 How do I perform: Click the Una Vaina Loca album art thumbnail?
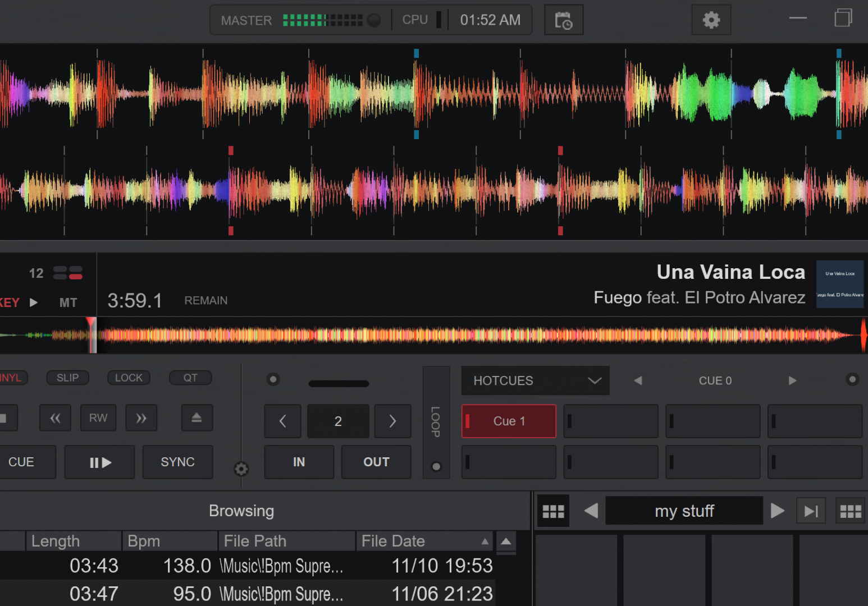click(x=840, y=284)
